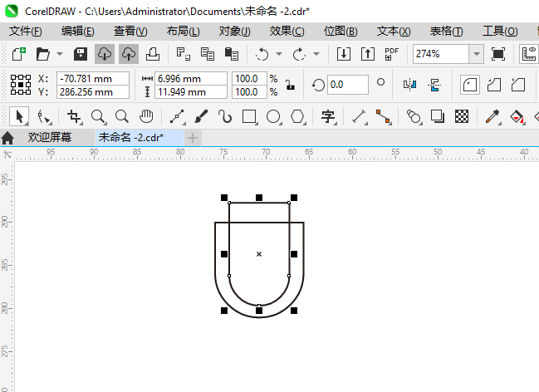539x392 pixels.
Task: Activate the Text tool
Action: coord(328,116)
